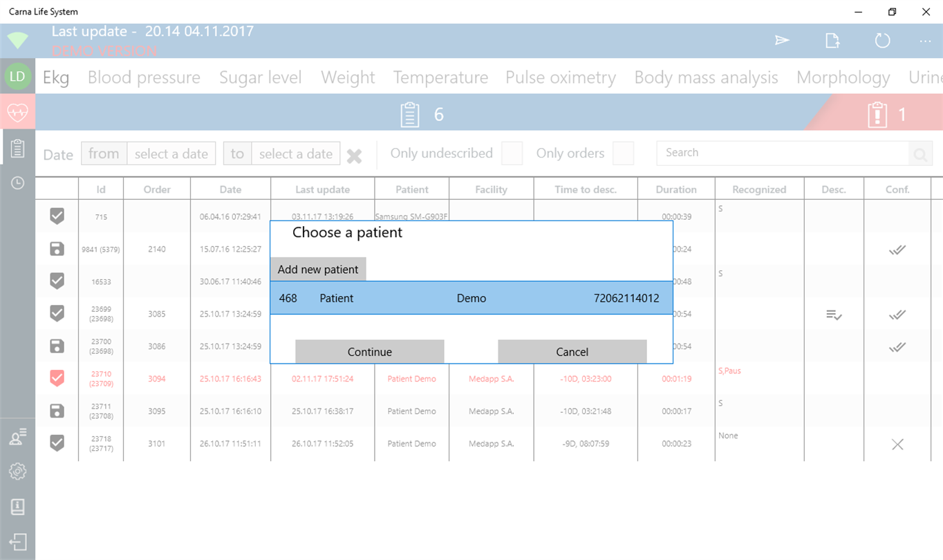The height and width of the screenshot is (560, 943).
Task: Switch to the Sugar level tab
Action: click(x=261, y=77)
